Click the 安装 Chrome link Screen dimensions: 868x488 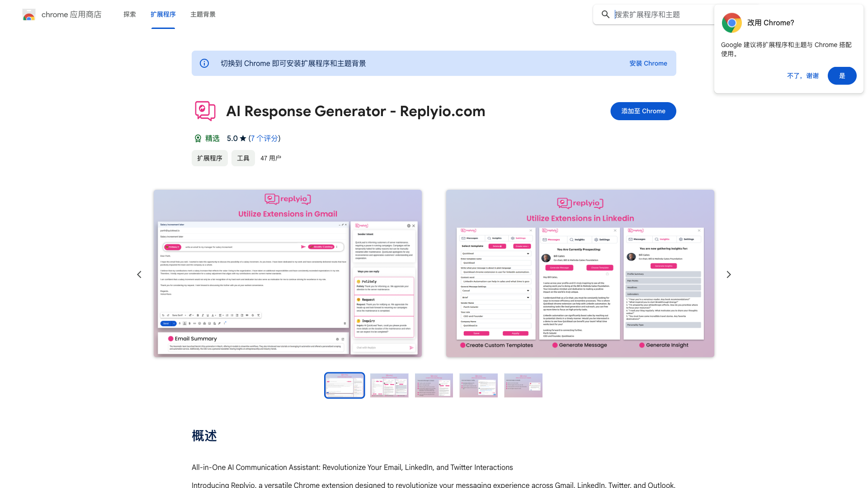point(648,63)
